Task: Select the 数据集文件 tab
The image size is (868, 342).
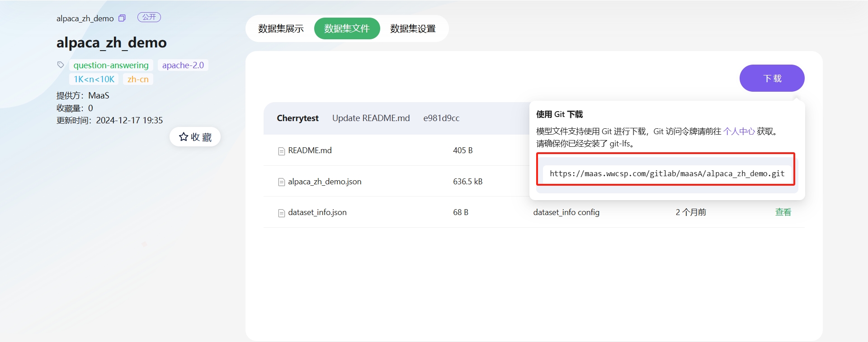Action: 347,28
